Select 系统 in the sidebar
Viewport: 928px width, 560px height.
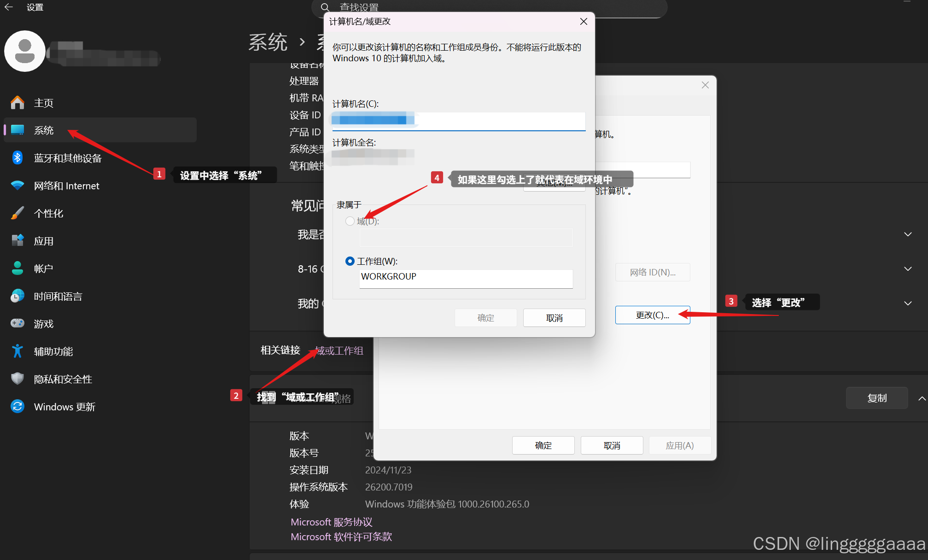(x=44, y=130)
